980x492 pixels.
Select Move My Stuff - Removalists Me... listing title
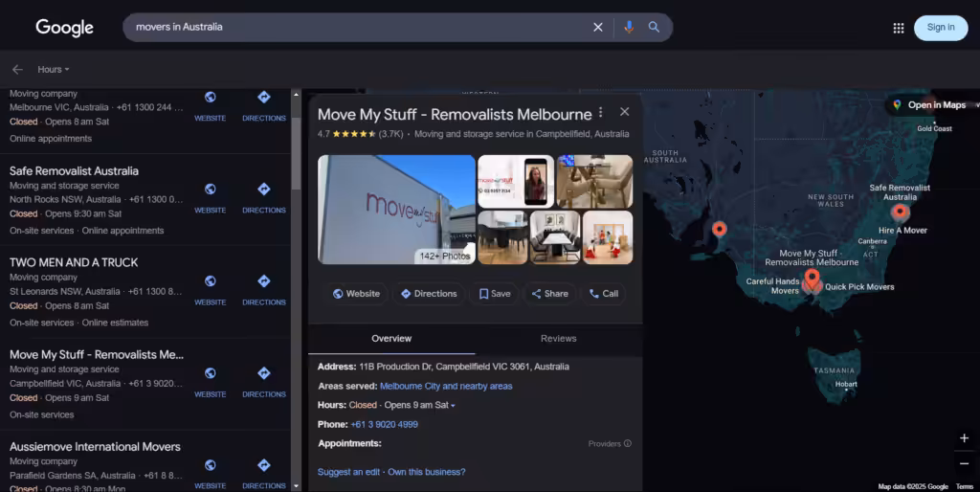pyautogui.click(x=97, y=354)
